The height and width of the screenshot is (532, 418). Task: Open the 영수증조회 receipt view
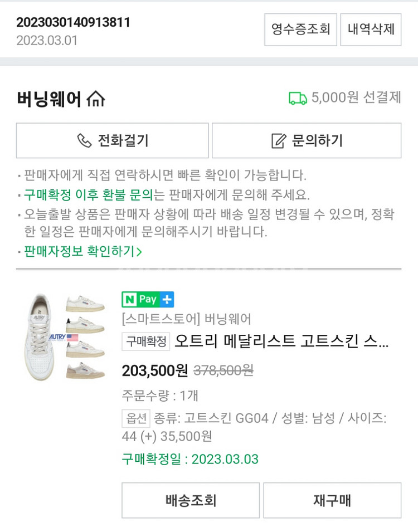300,29
